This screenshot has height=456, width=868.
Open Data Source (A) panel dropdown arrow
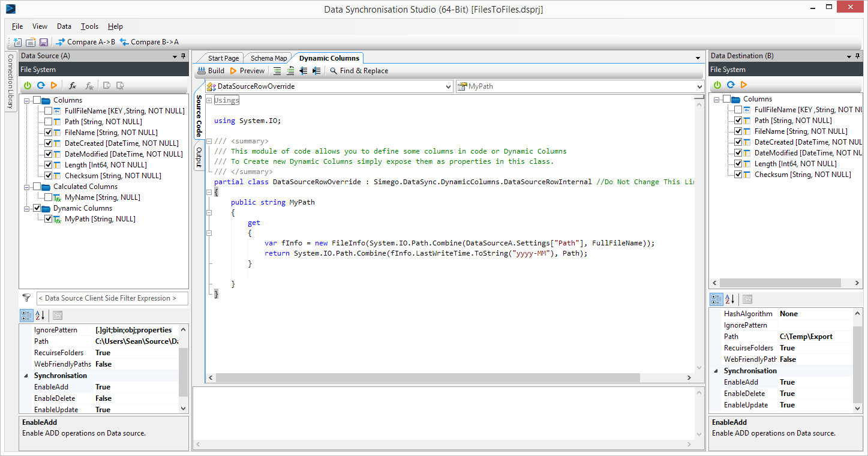pos(173,56)
